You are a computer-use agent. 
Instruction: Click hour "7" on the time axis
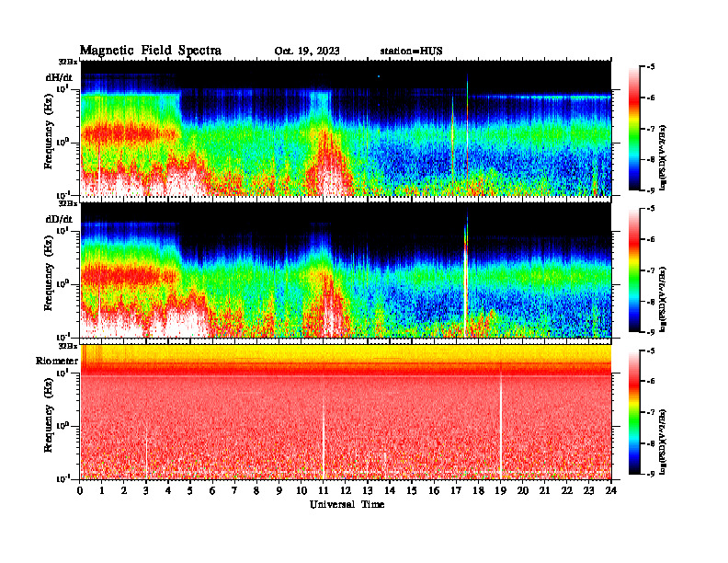coord(234,490)
